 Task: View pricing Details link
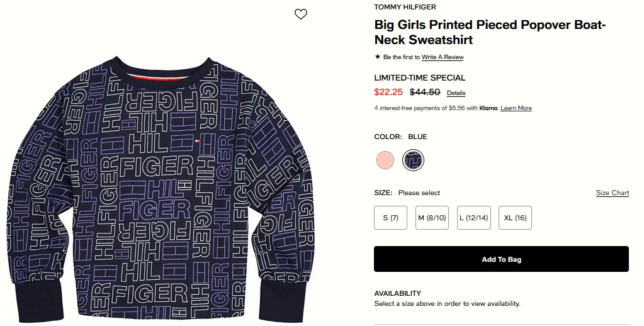[x=456, y=93]
